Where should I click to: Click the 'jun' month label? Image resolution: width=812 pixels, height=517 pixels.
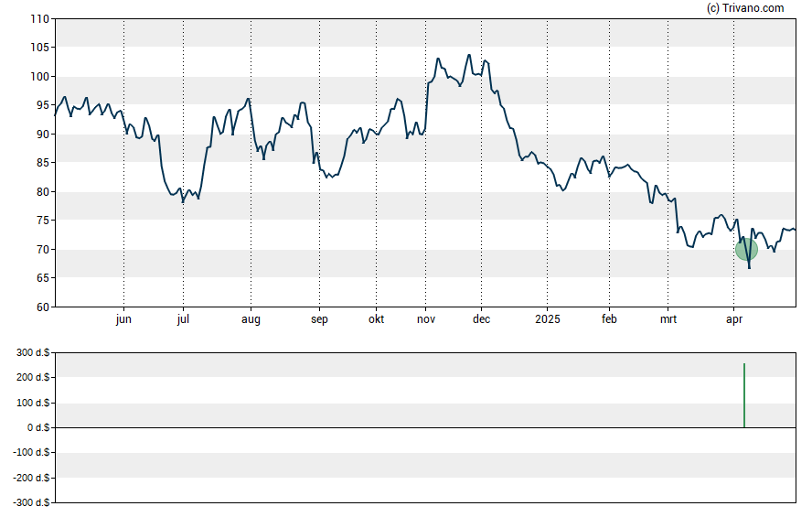[x=123, y=319]
